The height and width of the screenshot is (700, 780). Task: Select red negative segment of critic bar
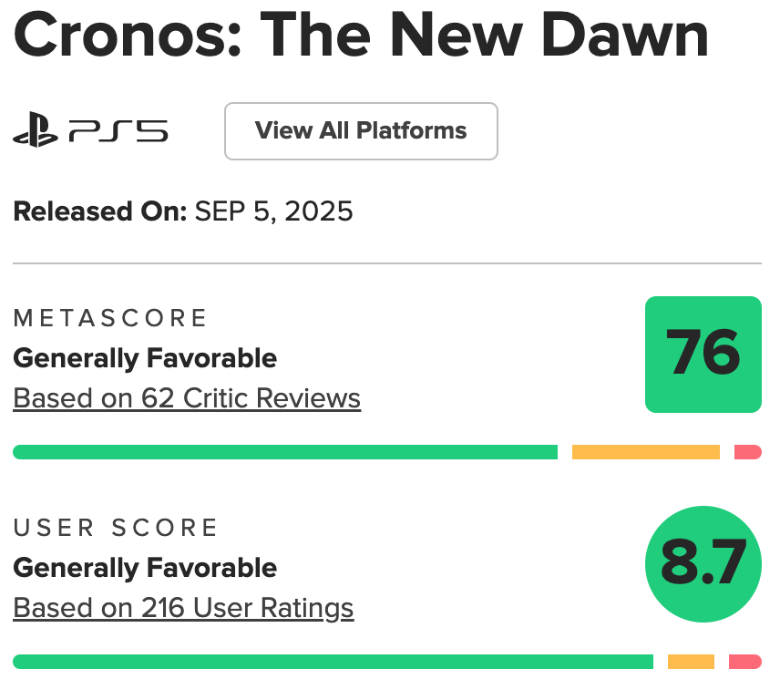(x=748, y=452)
